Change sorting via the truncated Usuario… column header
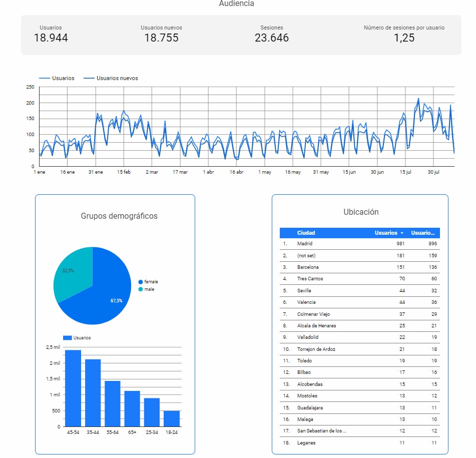This screenshot has width=476, height=458. pos(424,233)
